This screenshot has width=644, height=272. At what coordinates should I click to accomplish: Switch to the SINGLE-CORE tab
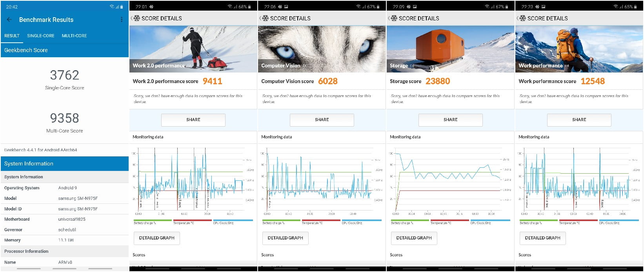[x=41, y=36]
